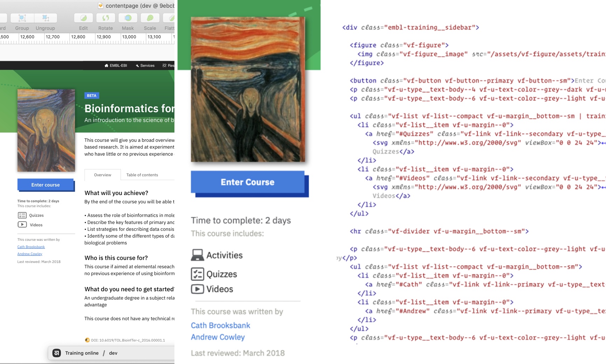Click the Activities laptop icon

[198, 255]
